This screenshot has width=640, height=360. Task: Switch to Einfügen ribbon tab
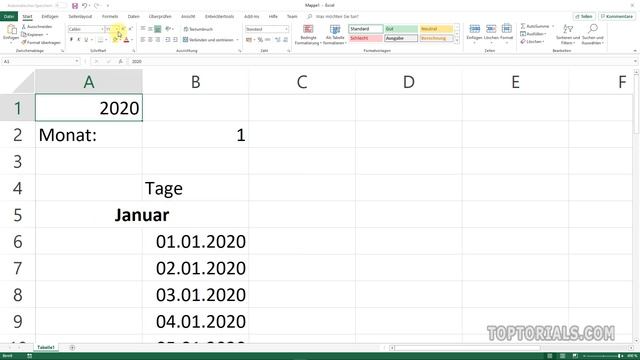50,16
